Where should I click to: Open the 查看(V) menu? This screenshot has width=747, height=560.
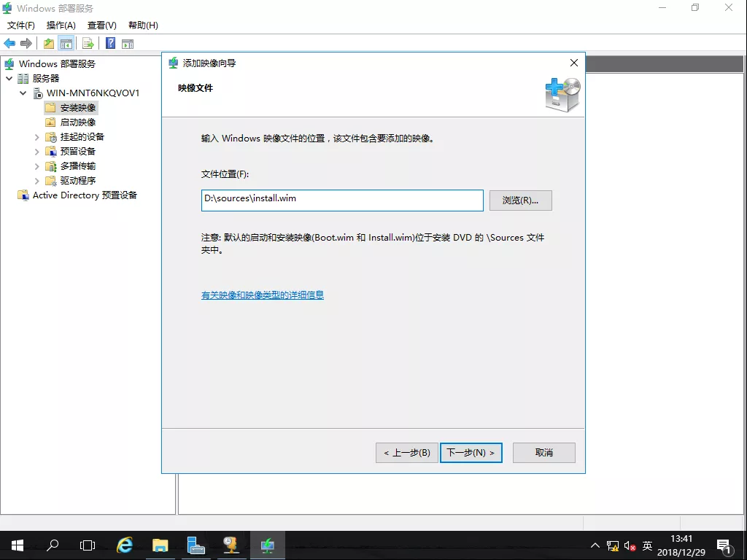[x=101, y=26]
